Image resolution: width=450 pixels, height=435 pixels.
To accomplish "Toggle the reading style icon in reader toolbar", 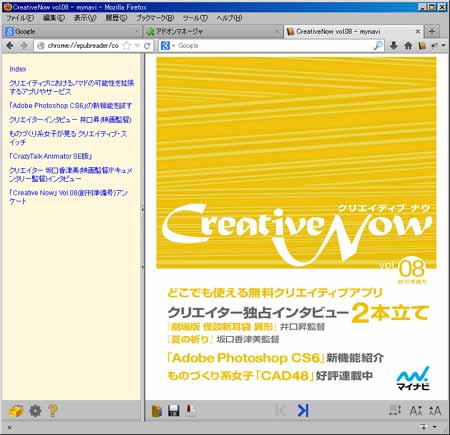I will click(x=395, y=410).
